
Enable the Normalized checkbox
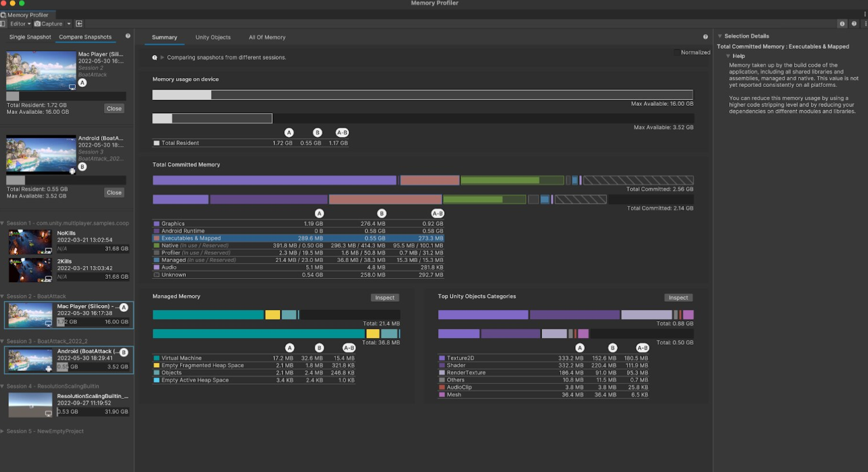(676, 52)
